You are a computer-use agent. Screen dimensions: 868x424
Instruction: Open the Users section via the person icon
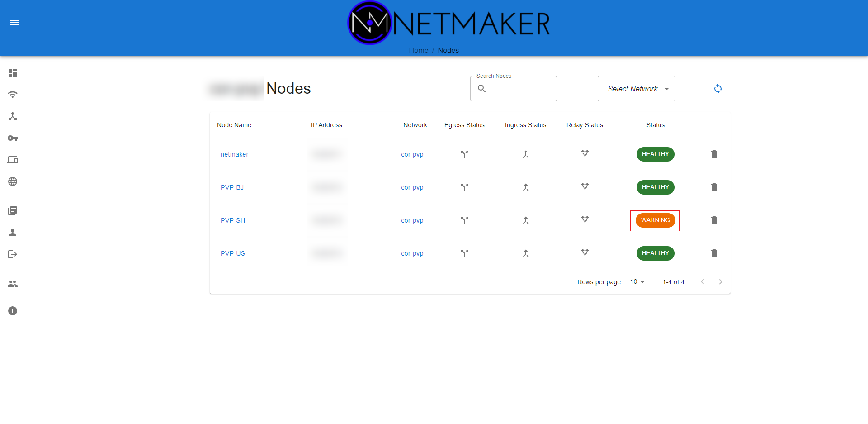coord(12,233)
